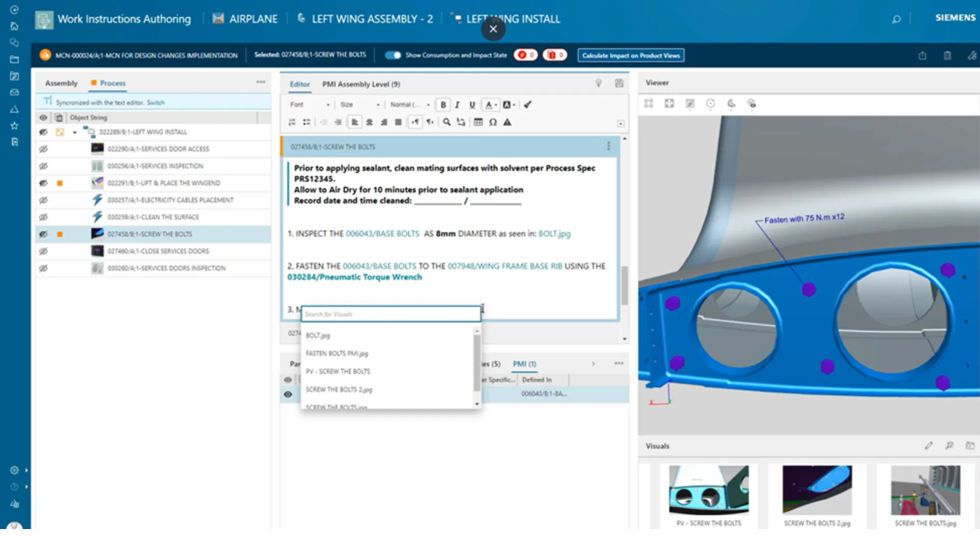Toggle bold formatting in the editor
Viewport: 980px width, 551px height.
point(443,105)
